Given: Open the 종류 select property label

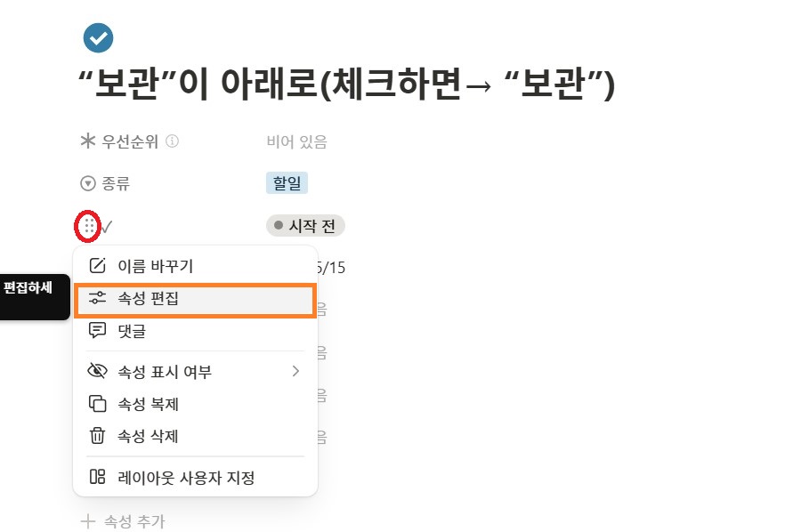Looking at the screenshot, I should tap(117, 183).
